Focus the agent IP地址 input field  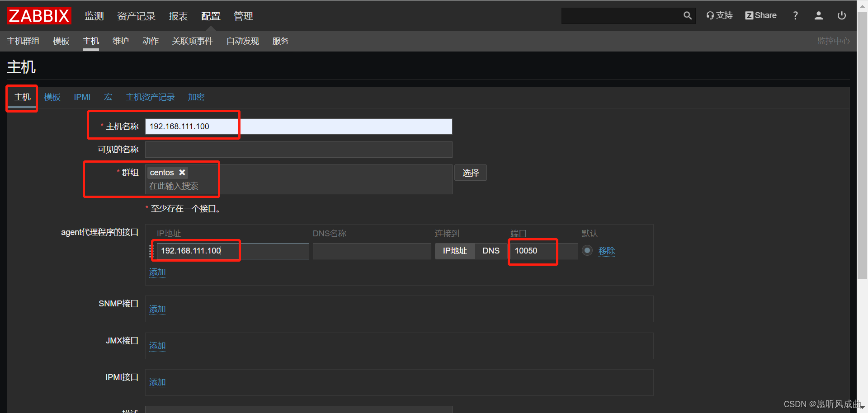233,251
